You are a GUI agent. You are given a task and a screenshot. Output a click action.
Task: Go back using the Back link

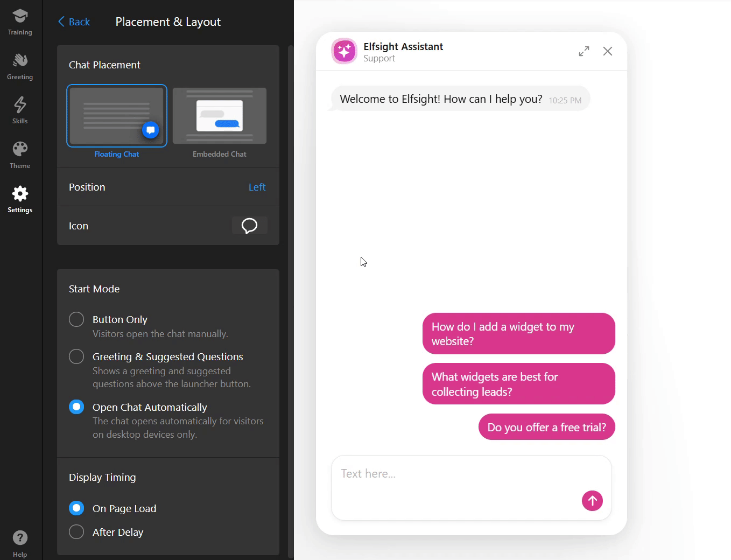(x=74, y=22)
